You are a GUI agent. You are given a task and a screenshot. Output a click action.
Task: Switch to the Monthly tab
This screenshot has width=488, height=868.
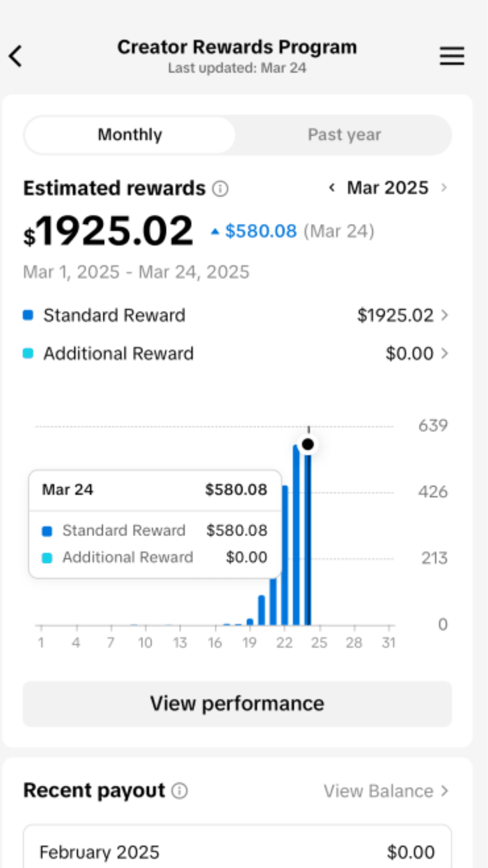coord(130,135)
